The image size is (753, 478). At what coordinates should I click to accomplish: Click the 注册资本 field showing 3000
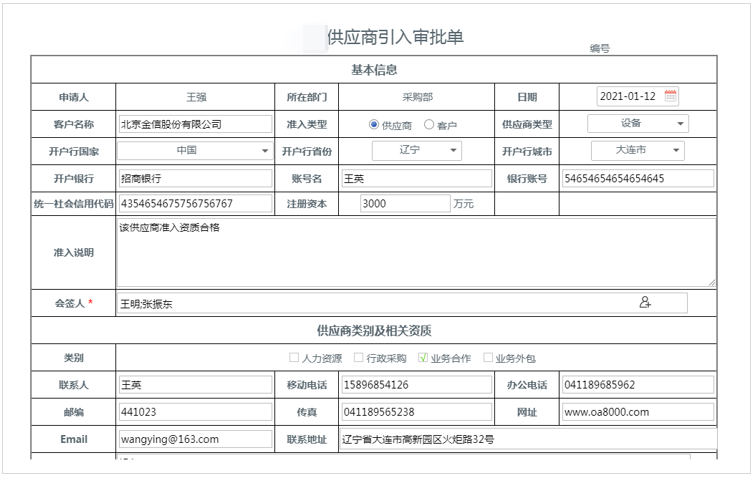click(404, 203)
